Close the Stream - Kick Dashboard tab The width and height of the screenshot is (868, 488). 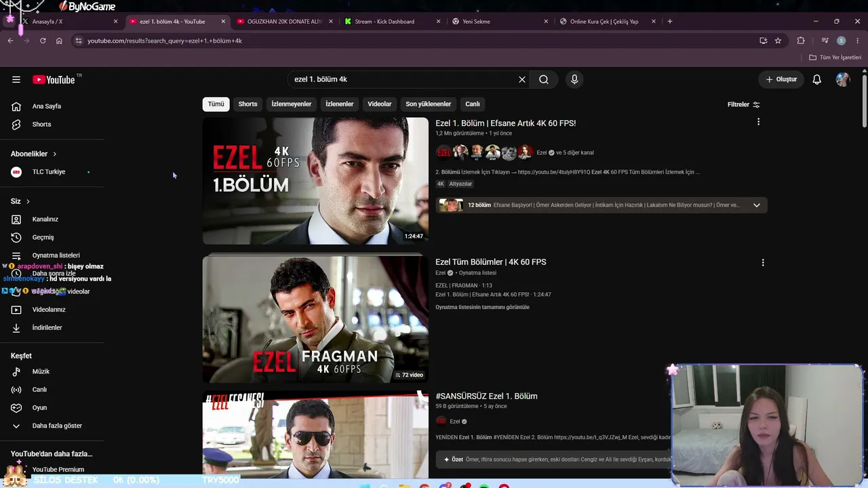point(438,22)
